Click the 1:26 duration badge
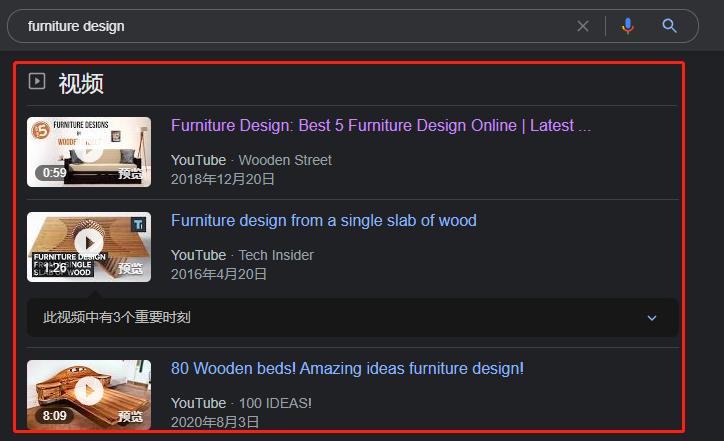 (52, 268)
